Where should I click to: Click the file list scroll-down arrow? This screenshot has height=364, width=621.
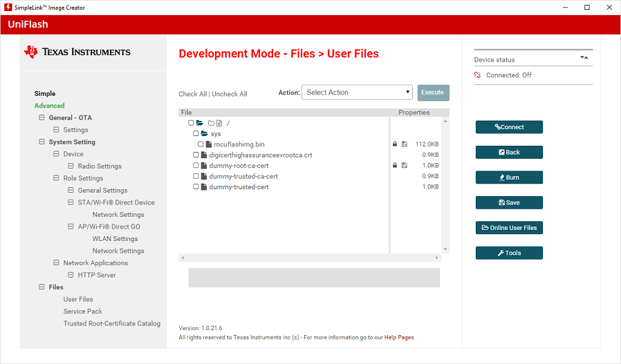tap(445, 249)
